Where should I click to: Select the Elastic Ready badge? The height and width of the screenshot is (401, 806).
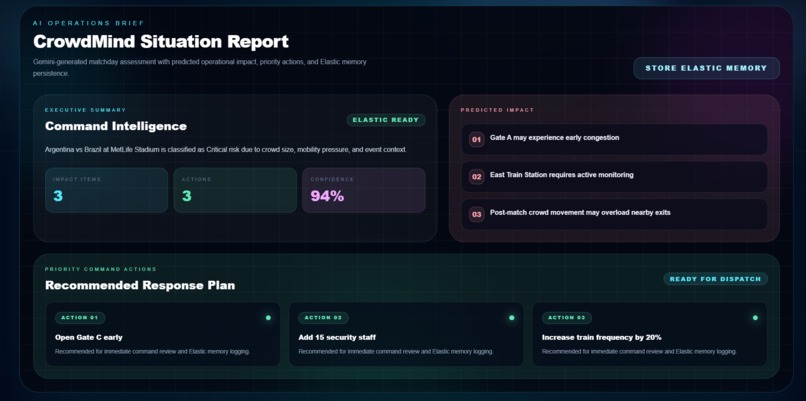[386, 120]
